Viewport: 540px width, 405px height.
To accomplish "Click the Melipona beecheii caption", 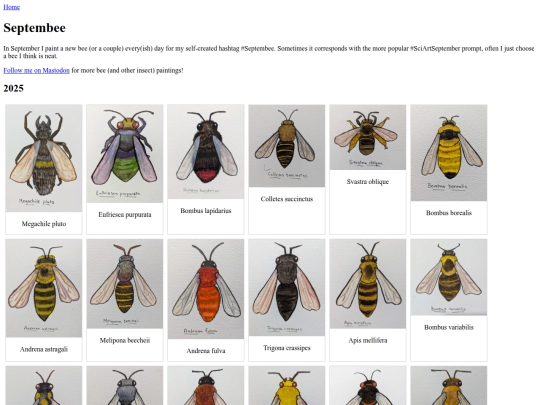I will pos(125,340).
